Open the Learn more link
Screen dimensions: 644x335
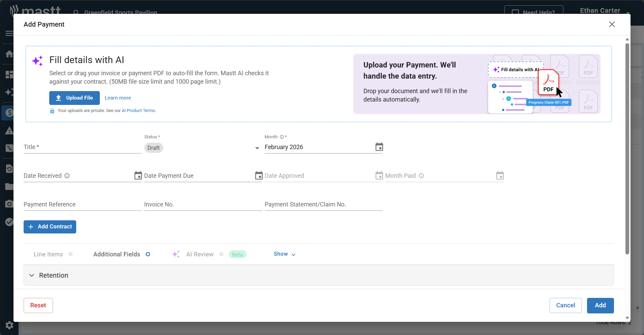tap(117, 98)
